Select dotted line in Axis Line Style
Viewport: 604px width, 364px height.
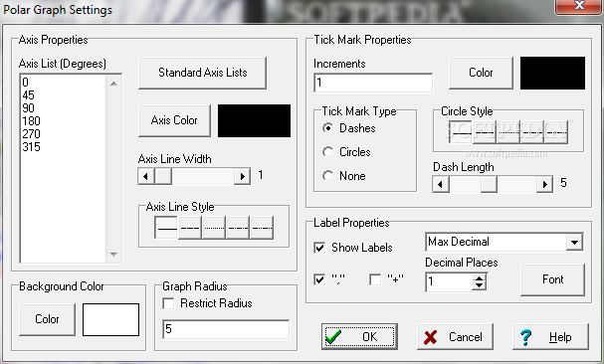pos(214,228)
